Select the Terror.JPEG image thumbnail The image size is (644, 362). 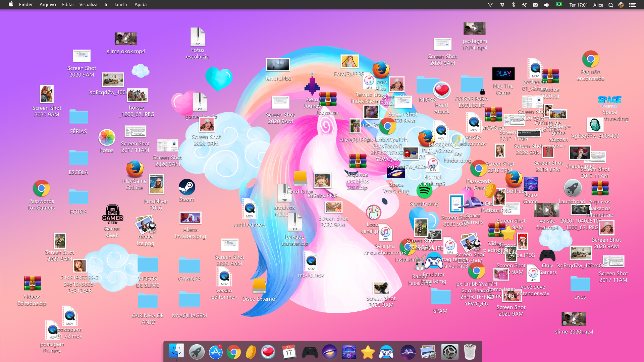coord(278,65)
